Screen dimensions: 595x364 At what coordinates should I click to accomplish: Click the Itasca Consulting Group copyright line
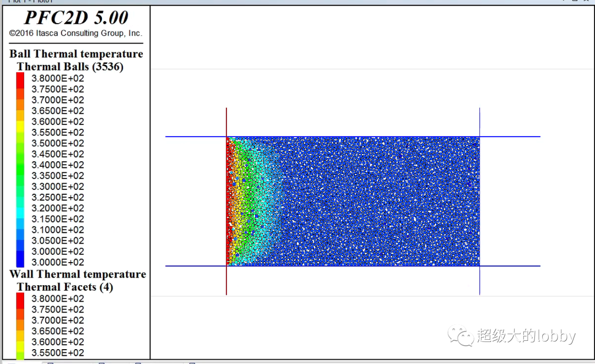[76, 34]
